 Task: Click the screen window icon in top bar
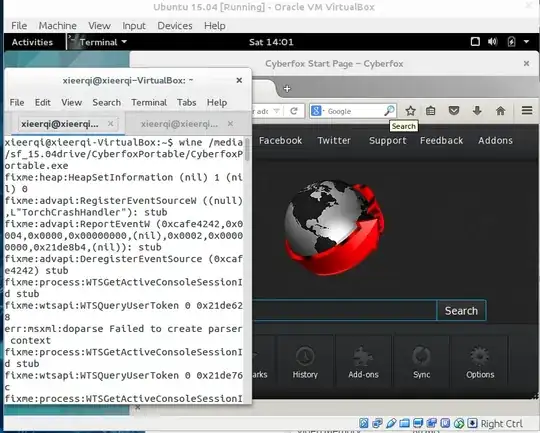click(x=475, y=42)
